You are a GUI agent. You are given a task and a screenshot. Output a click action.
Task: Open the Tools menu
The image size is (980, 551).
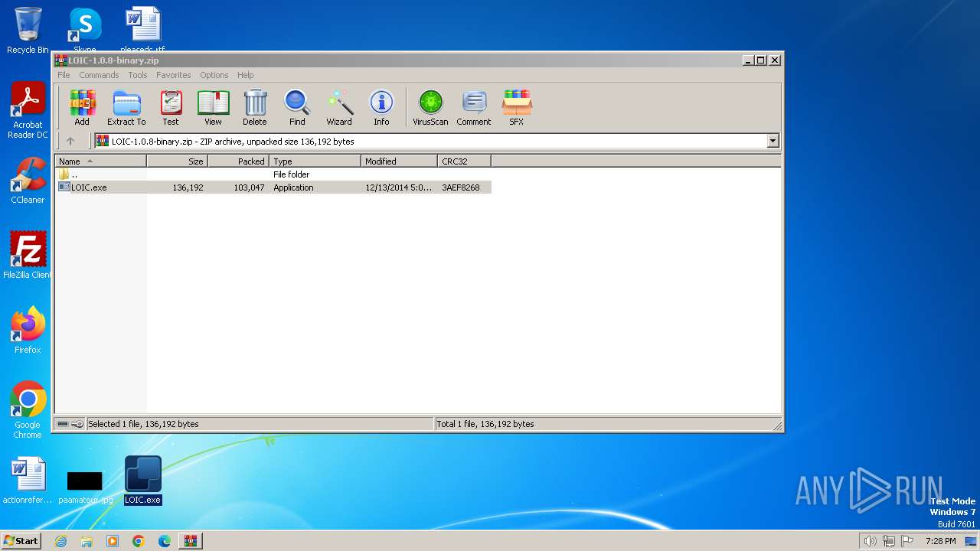pos(138,75)
